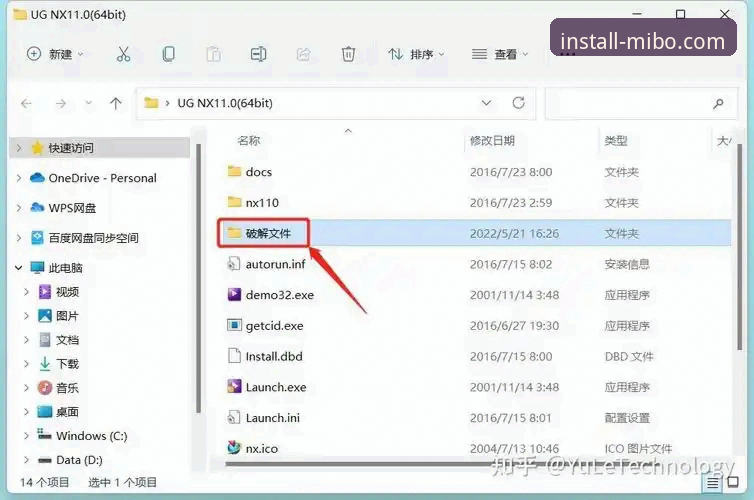Viewport: 754px width, 500px height.
Task: Open Data (D:) drive
Action: [79, 460]
